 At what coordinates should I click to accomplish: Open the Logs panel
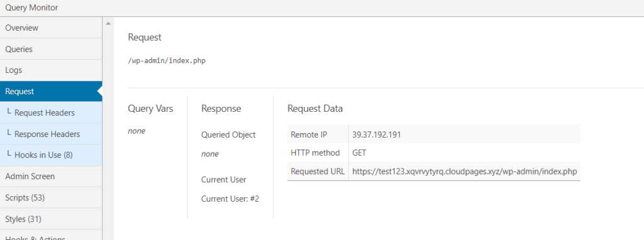(51, 70)
